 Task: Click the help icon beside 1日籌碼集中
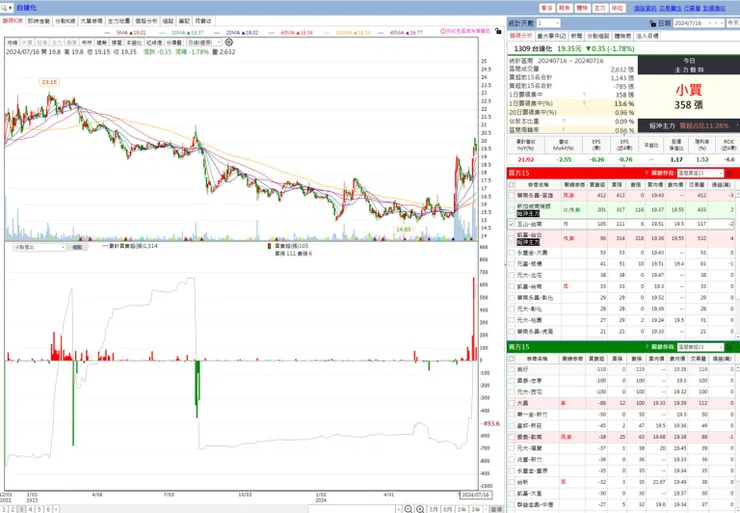coord(585,95)
